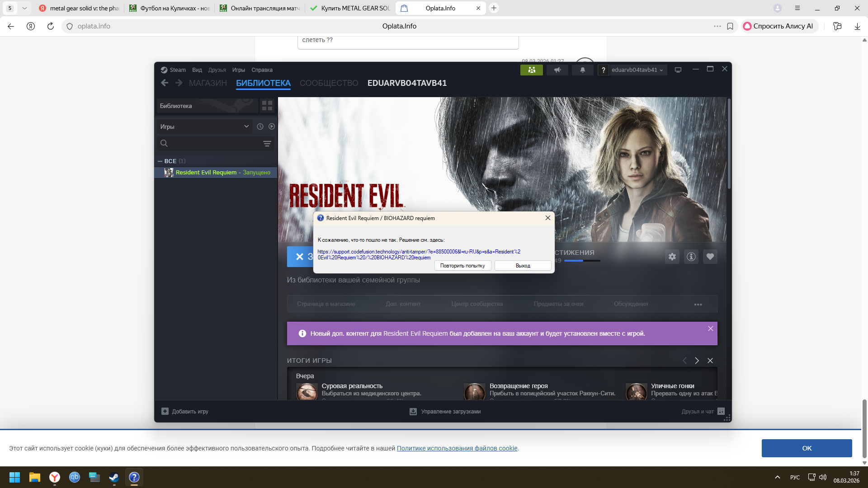Toggle ready-to-play filter icon
Screen dimensions: 868x488
pyautogui.click(x=271, y=127)
